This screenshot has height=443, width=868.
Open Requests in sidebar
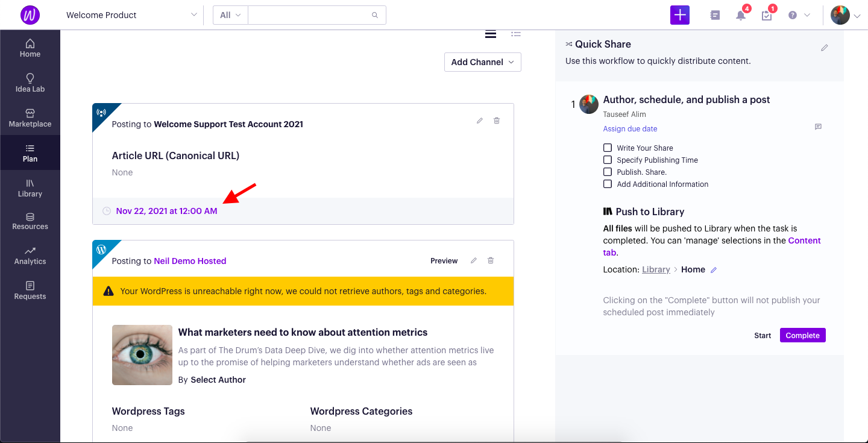(x=30, y=291)
